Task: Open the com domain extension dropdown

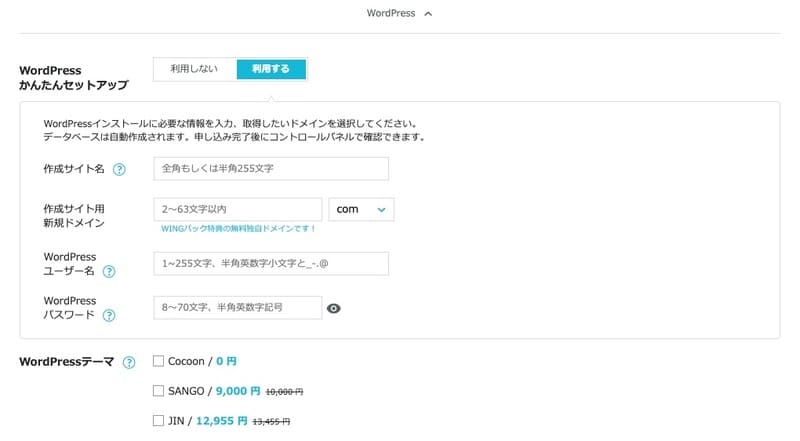Action: coord(361,209)
